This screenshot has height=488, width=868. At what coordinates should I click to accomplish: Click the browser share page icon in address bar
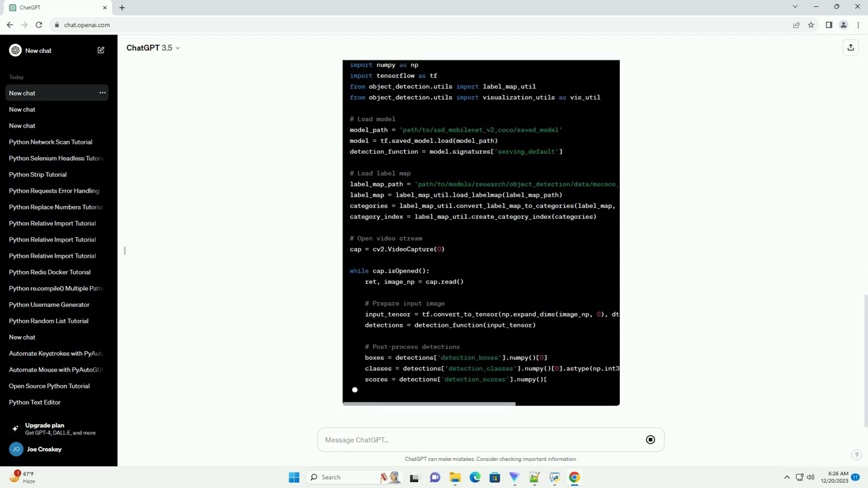point(796,25)
